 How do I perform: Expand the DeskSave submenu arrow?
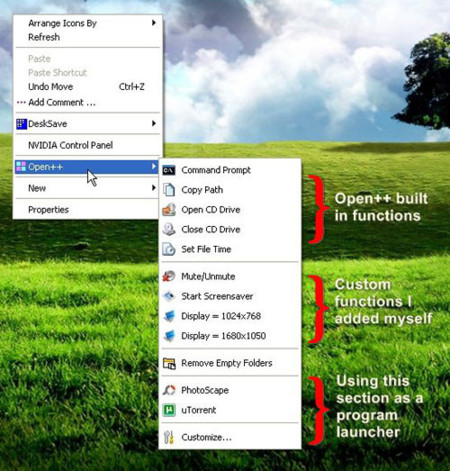tap(154, 124)
